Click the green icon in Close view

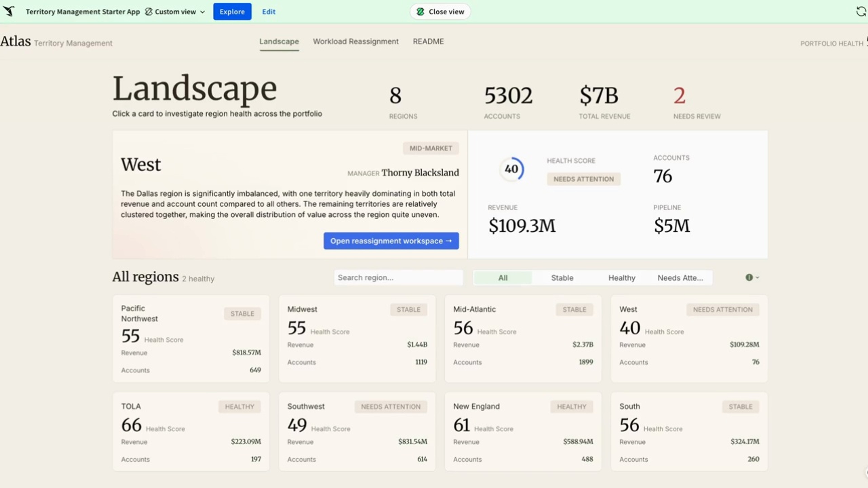click(x=420, y=12)
